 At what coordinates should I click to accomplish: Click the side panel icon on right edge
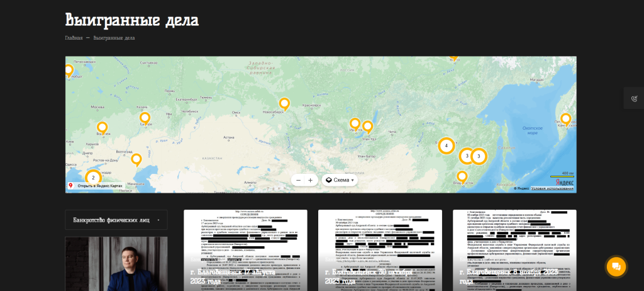tap(633, 98)
